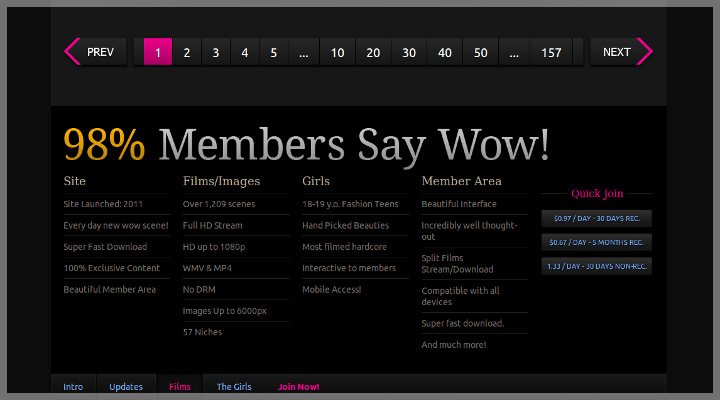Click 'No DRM' text
This screenshot has height=400, width=720.
point(199,289)
